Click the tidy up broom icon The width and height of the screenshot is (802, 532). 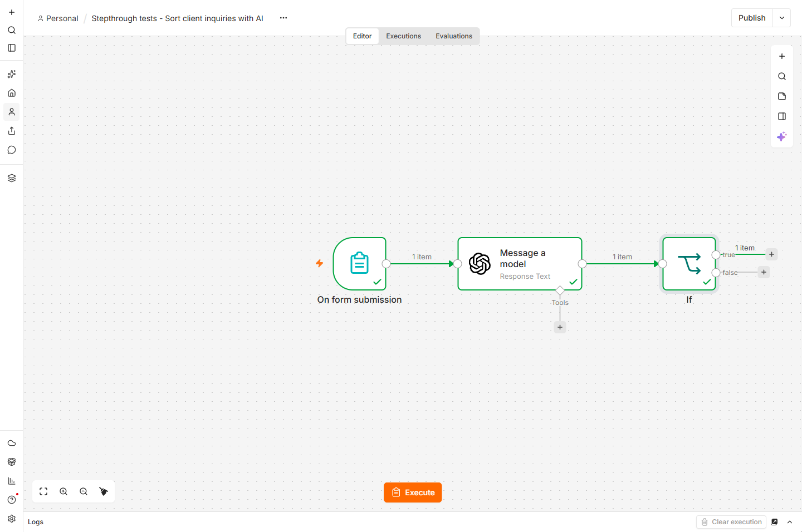[x=104, y=491]
